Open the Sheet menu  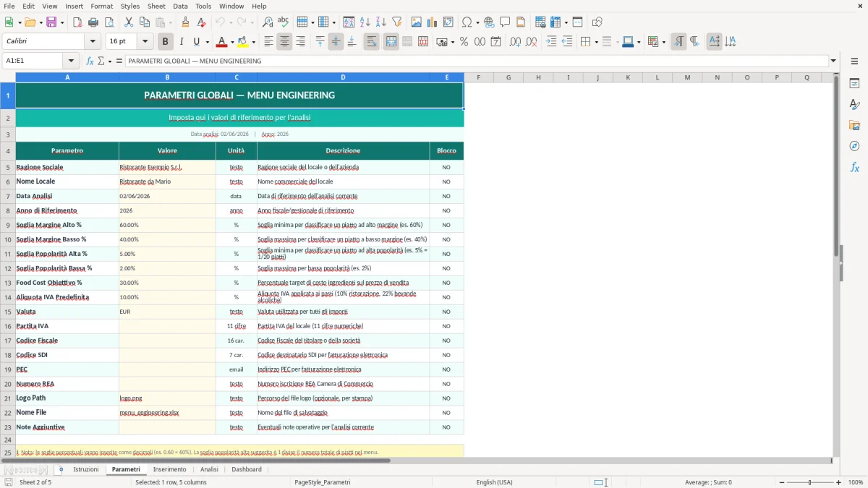point(156,6)
